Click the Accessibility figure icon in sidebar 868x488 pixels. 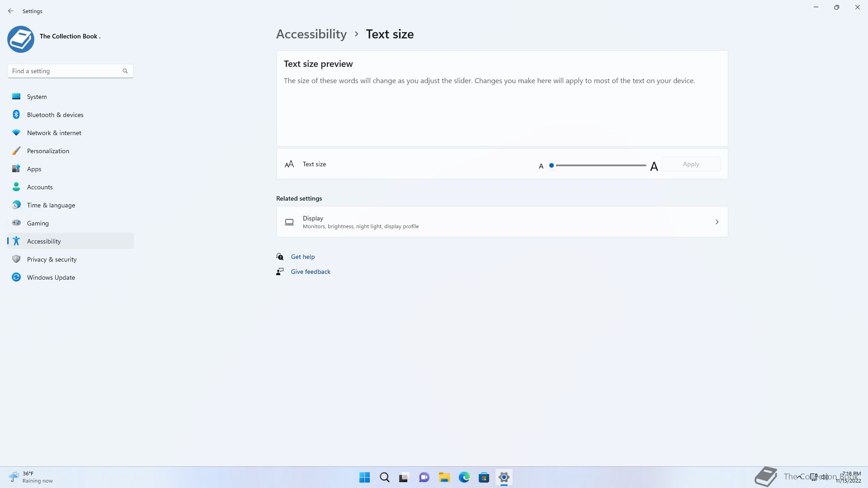(x=16, y=241)
